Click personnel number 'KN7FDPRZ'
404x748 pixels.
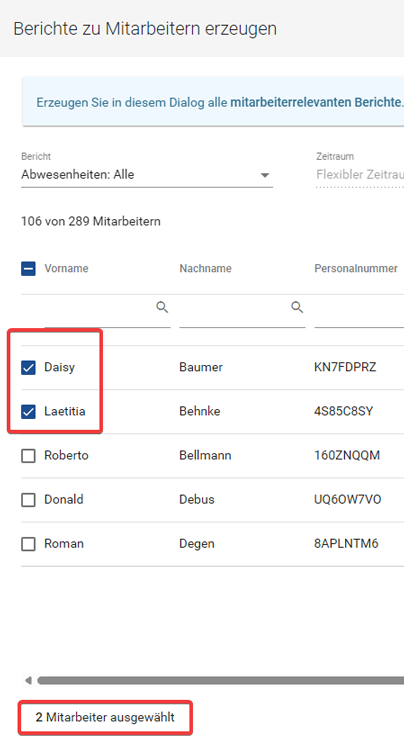345,367
